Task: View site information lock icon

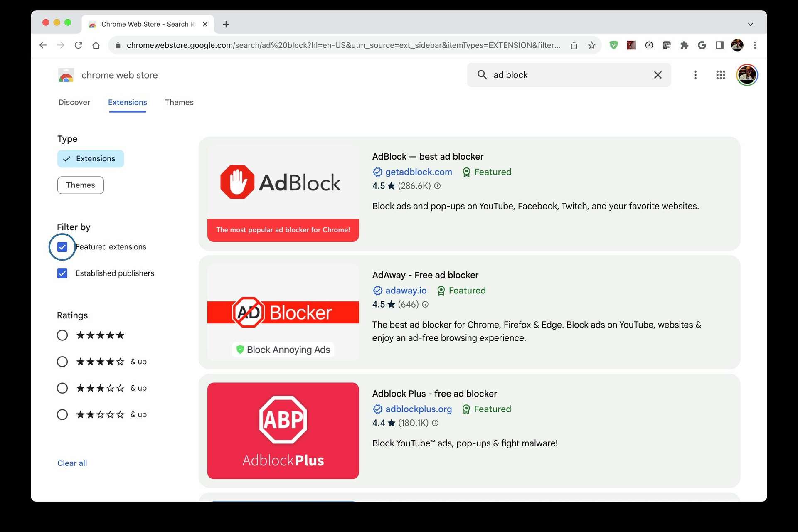Action: [118, 45]
